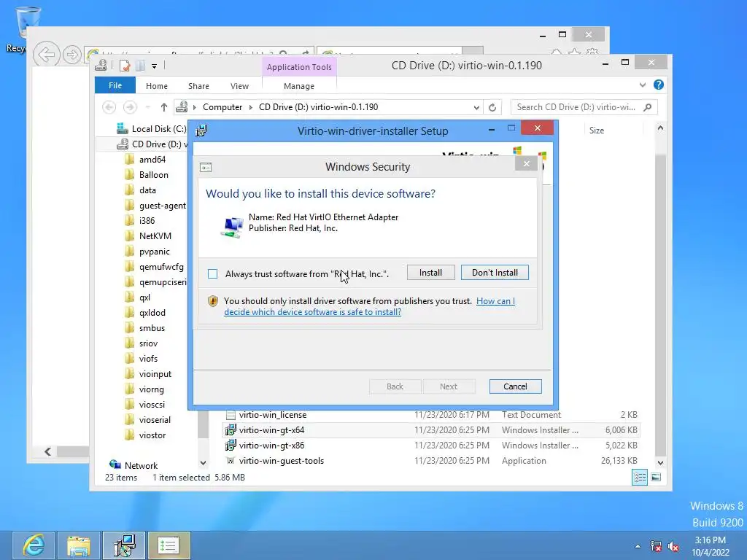Click the installer taskbar button
The image size is (747, 560).
click(x=124, y=545)
